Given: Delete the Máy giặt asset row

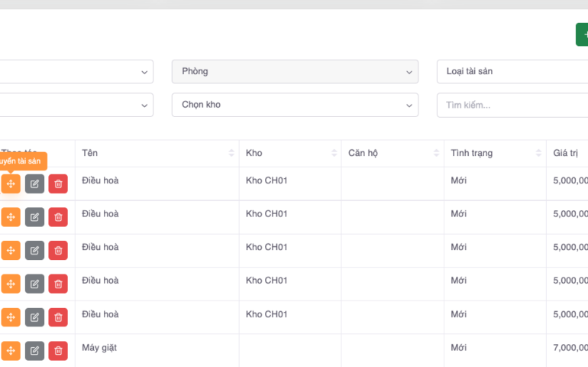Looking at the screenshot, I should [58, 351].
